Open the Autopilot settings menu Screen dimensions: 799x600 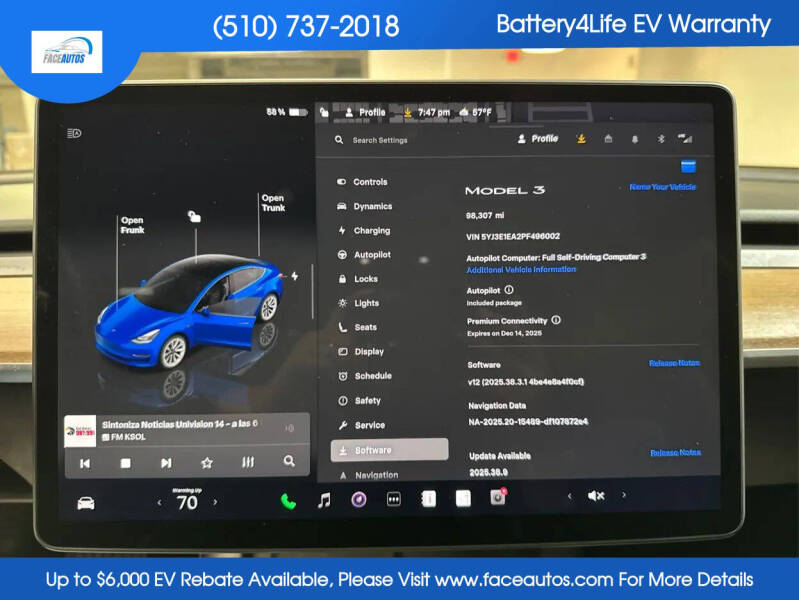pyautogui.click(x=364, y=254)
